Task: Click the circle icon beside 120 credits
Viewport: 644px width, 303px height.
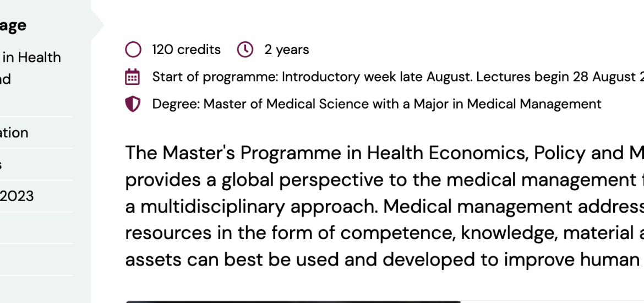Action: point(133,50)
